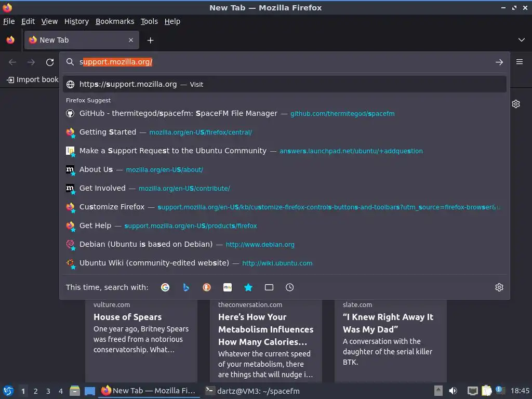The width and height of the screenshot is (532, 399).
Task: Open Get Involved suggestion
Action: pos(285,188)
